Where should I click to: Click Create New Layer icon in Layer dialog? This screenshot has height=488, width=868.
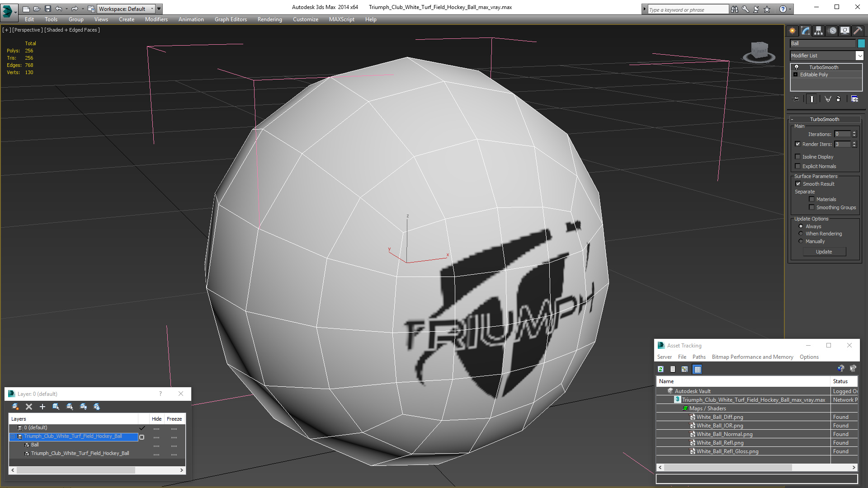pos(15,407)
